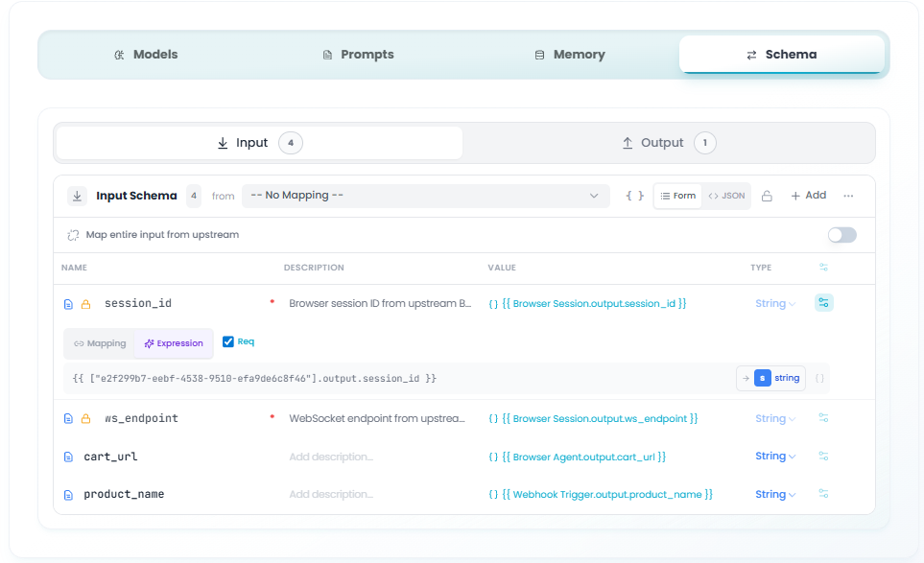924x563 pixels.
Task: Select the product_name field name
Action: 124,494
